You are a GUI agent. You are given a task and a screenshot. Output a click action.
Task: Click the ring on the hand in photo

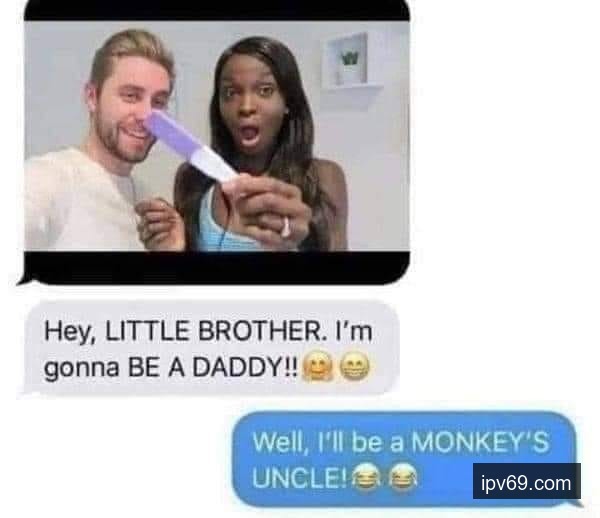tap(286, 227)
